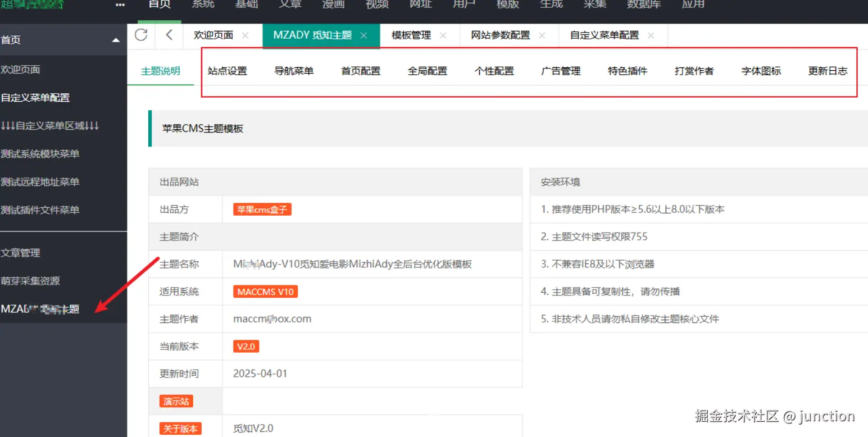The image size is (868, 437).
Task: Click the 演示站 orange badge
Action: click(x=176, y=401)
